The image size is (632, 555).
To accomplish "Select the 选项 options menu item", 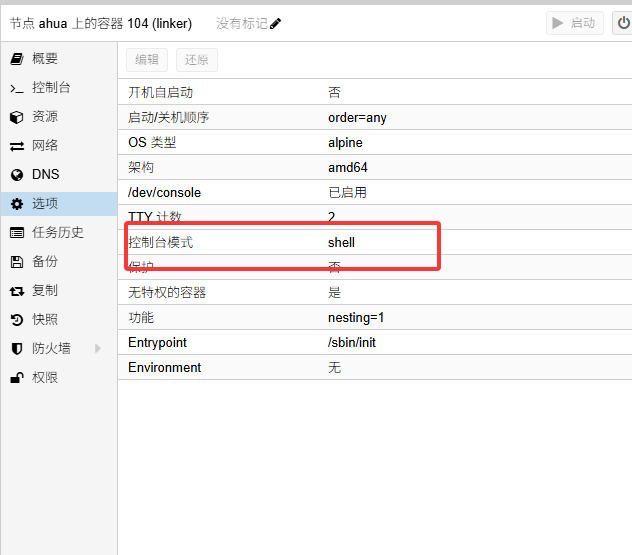I will click(x=45, y=203).
